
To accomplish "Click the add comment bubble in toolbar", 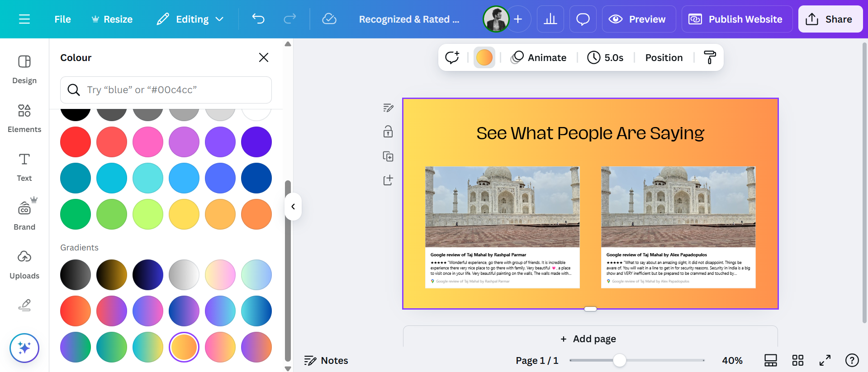I will [452, 57].
